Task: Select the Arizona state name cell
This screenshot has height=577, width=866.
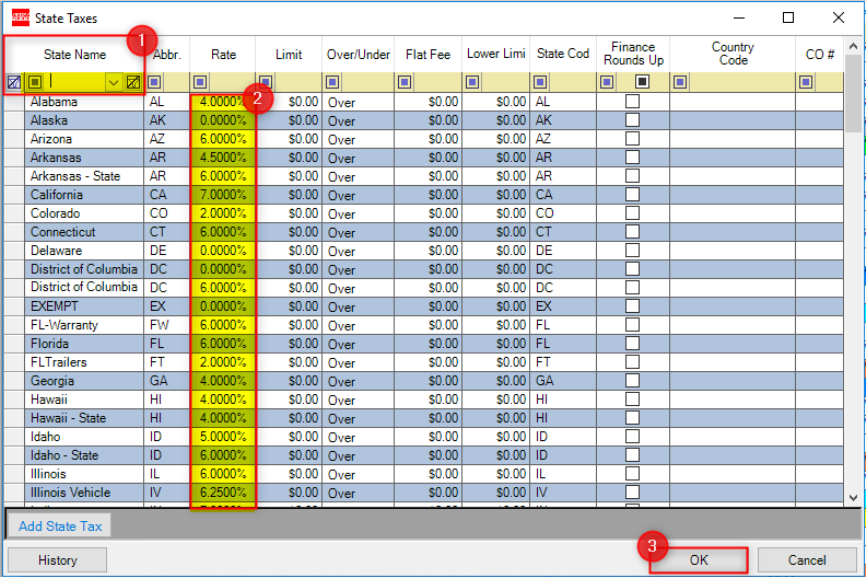Action: coord(84,139)
